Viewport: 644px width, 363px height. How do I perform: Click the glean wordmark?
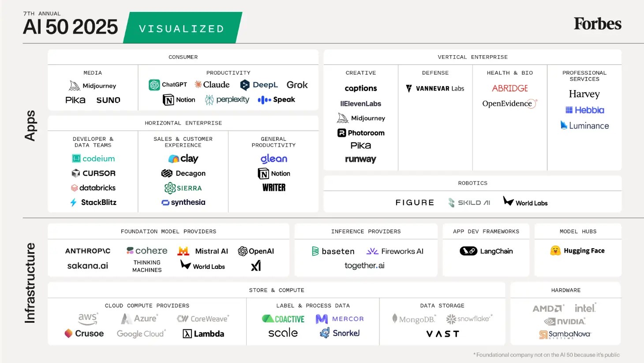pos(274,159)
